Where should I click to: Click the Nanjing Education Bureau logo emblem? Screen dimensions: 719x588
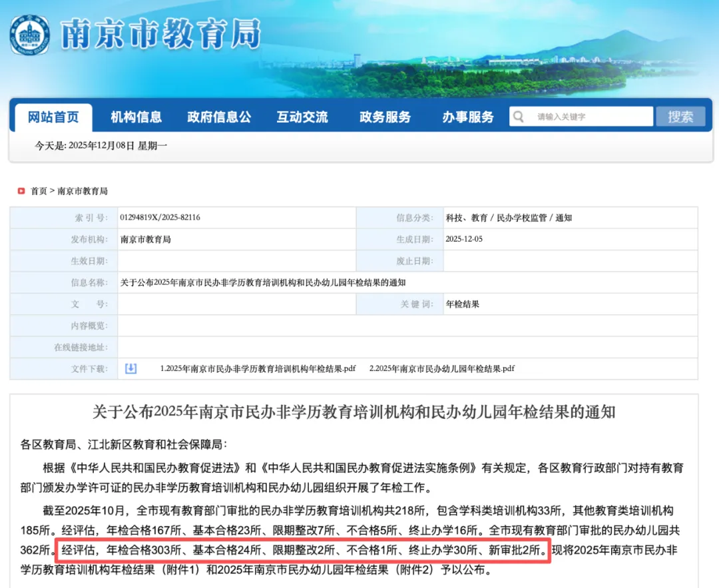click(30, 35)
